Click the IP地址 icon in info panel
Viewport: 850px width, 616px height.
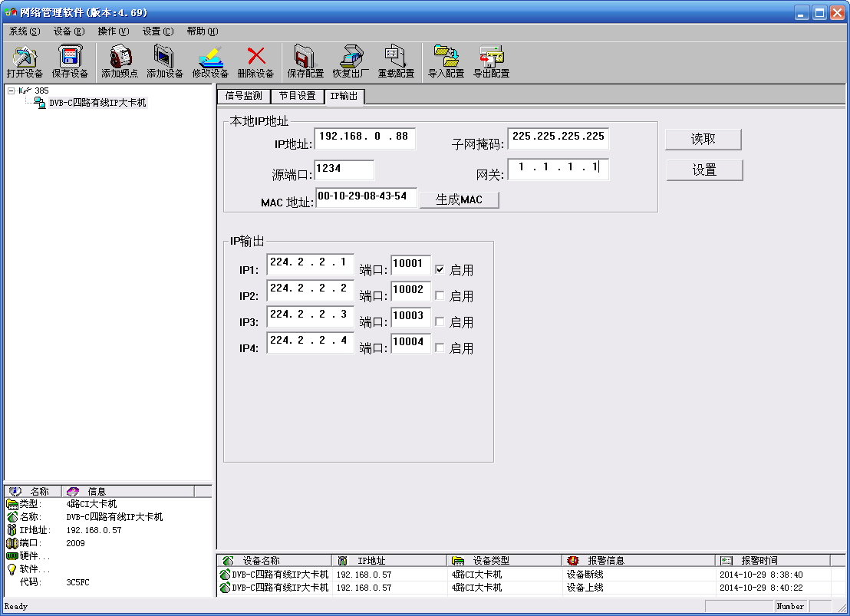point(12,530)
